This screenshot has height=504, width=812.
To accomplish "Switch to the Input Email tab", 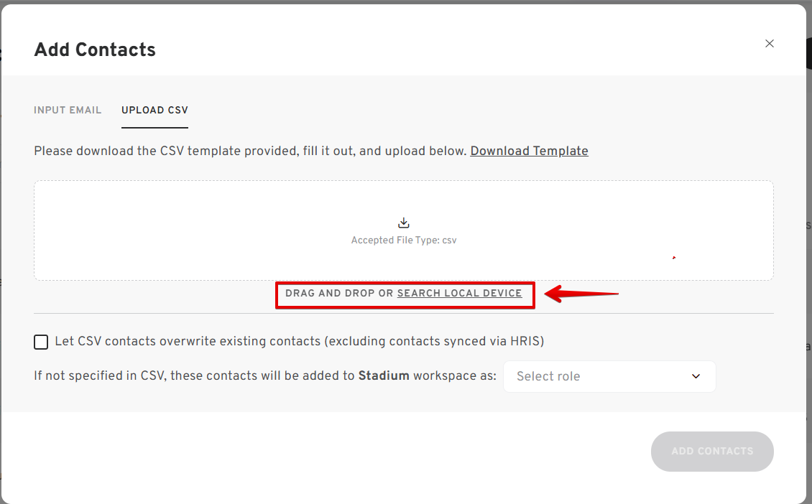I will [68, 111].
